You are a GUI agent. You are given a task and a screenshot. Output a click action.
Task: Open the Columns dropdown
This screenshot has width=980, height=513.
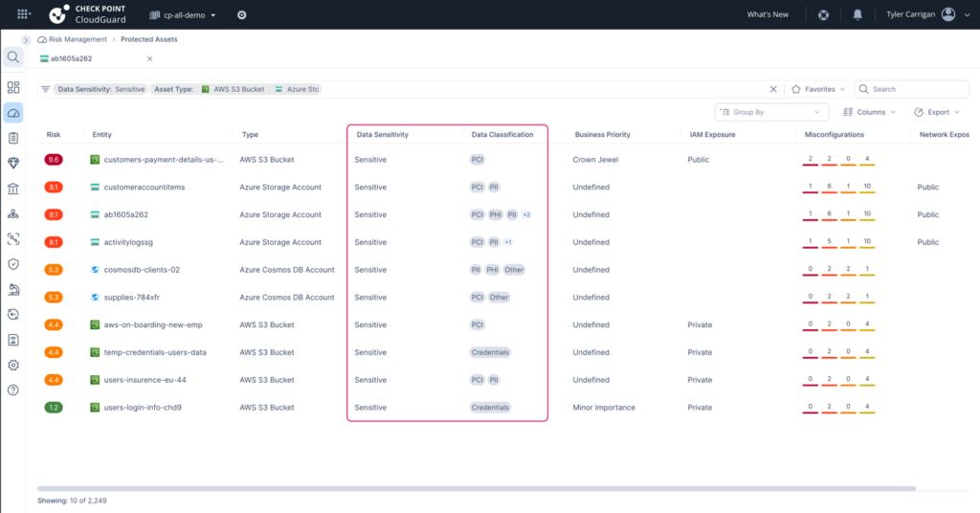[869, 112]
